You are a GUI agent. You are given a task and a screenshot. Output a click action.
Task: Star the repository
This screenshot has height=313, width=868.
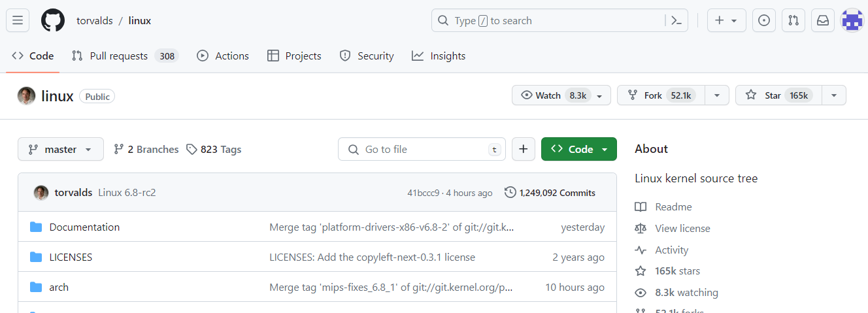pyautogui.click(x=778, y=95)
